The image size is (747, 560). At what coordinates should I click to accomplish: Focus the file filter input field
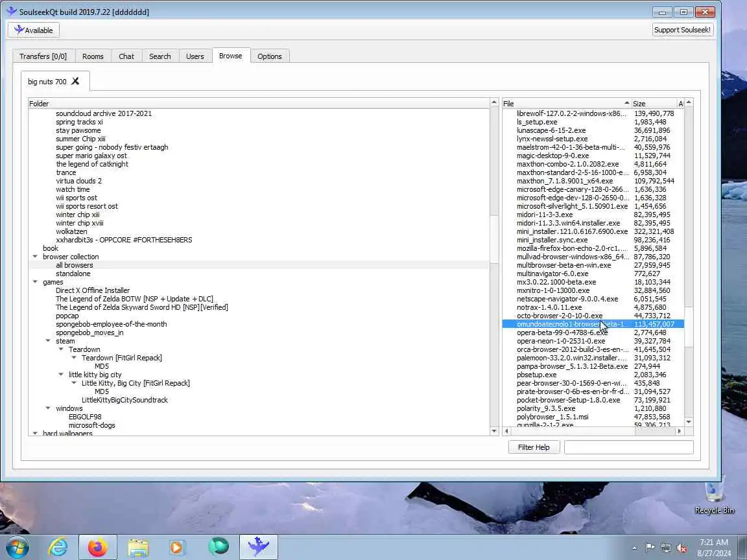point(628,447)
